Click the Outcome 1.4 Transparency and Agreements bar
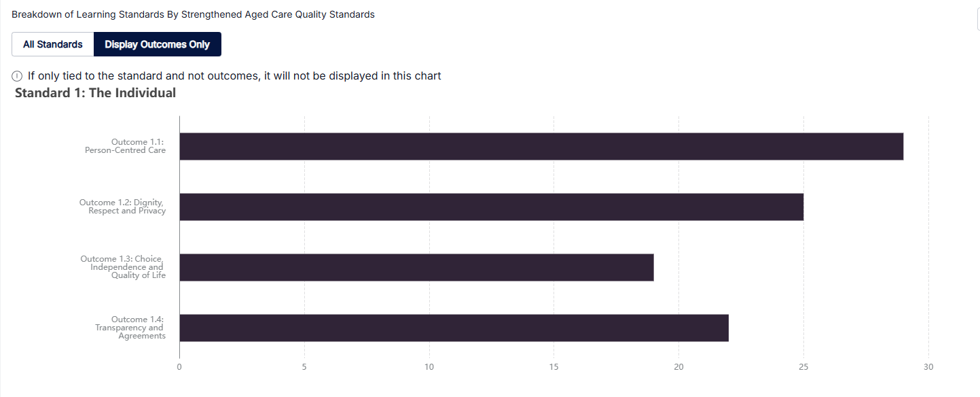 pos(454,328)
